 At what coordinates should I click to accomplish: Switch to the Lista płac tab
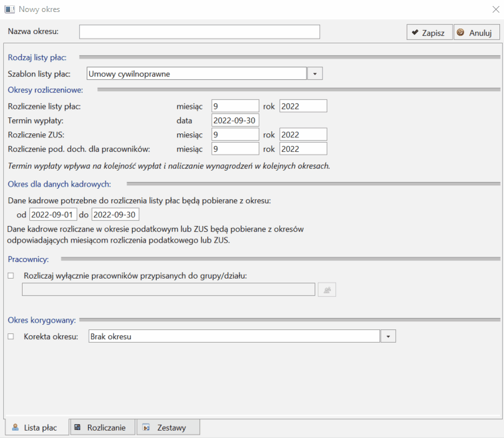click(37, 427)
